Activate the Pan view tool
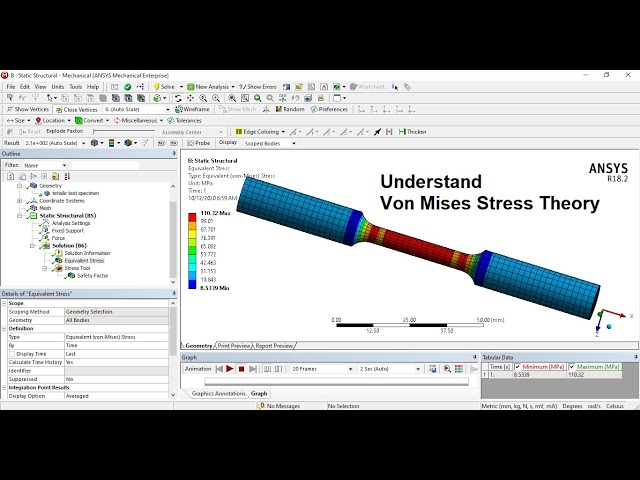 [191, 98]
